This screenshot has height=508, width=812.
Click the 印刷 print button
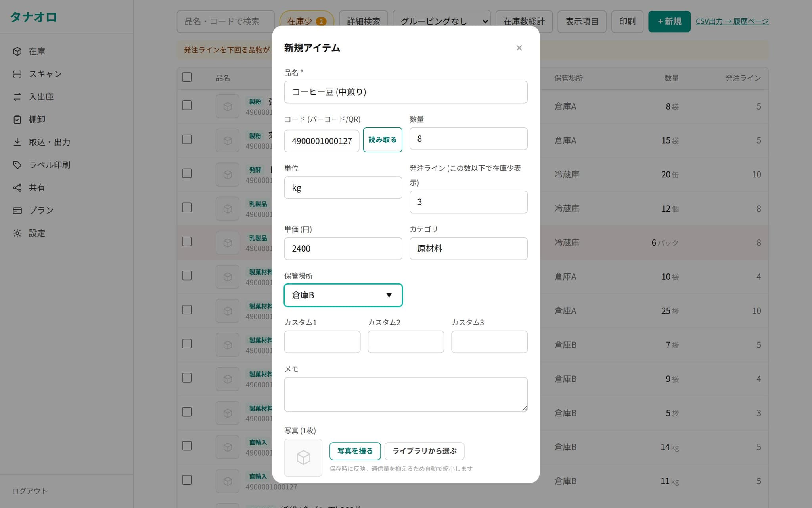(x=627, y=21)
